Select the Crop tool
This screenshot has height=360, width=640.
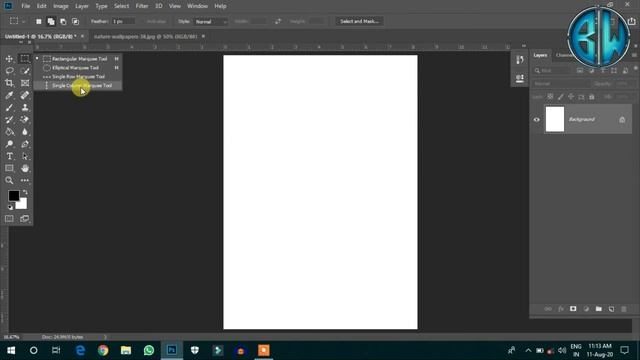coord(9,83)
